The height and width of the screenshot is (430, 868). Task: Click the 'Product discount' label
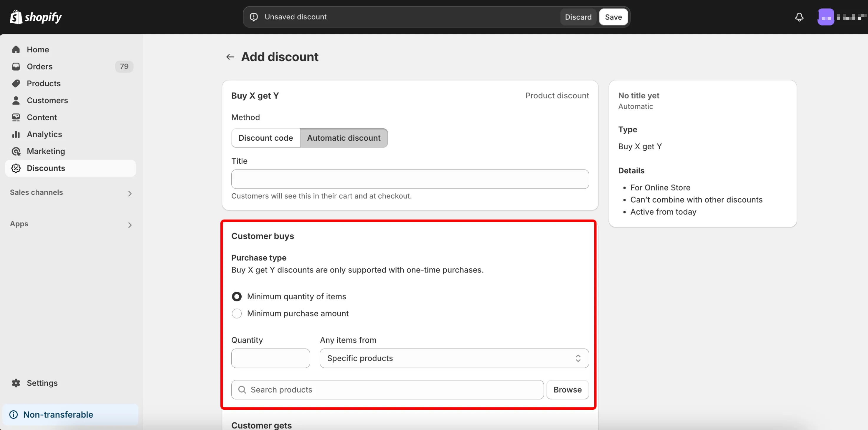[x=557, y=96]
